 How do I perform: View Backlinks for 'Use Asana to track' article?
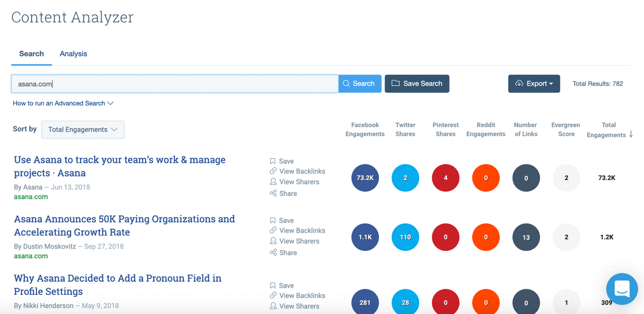[297, 171]
